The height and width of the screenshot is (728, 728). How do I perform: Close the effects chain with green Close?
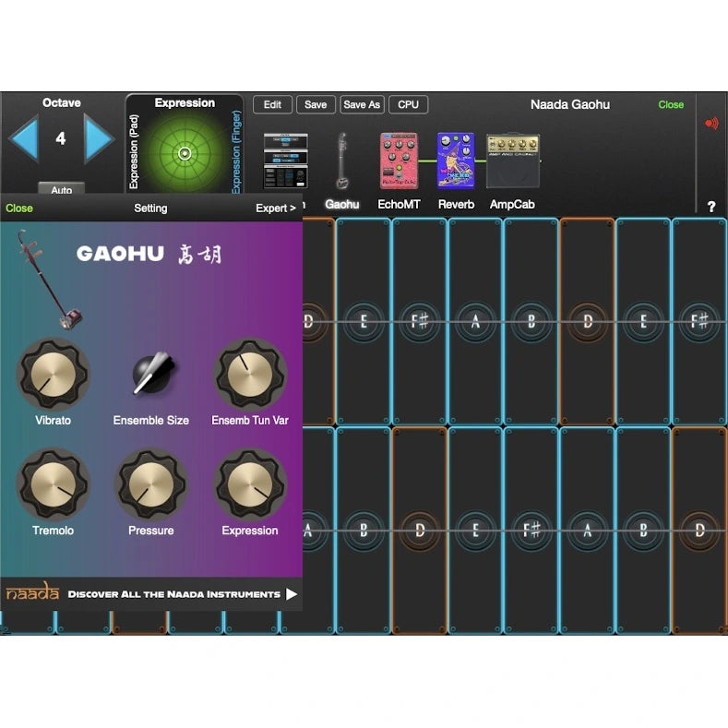[671, 105]
